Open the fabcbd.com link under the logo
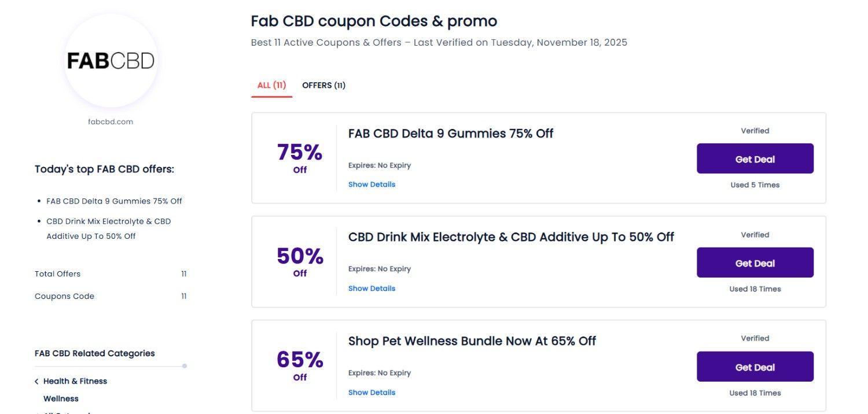 pyautogui.click(x=111, y=122)
